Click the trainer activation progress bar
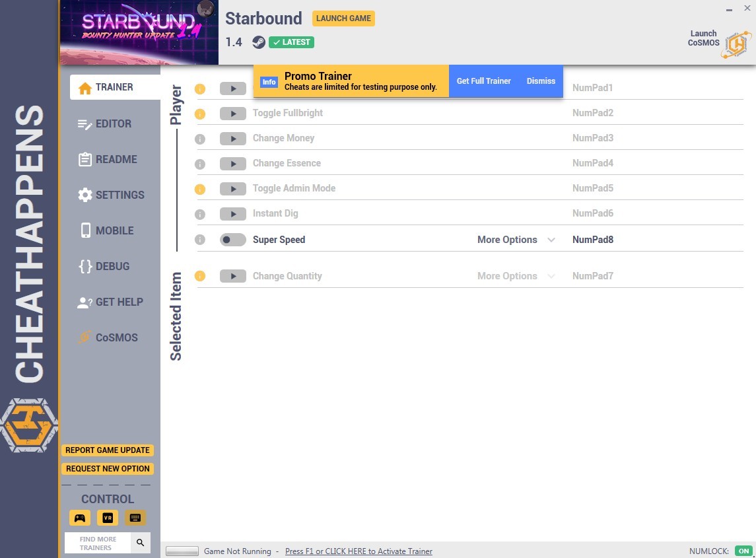The width and height of the screenshot is (756, 558). 182,551
